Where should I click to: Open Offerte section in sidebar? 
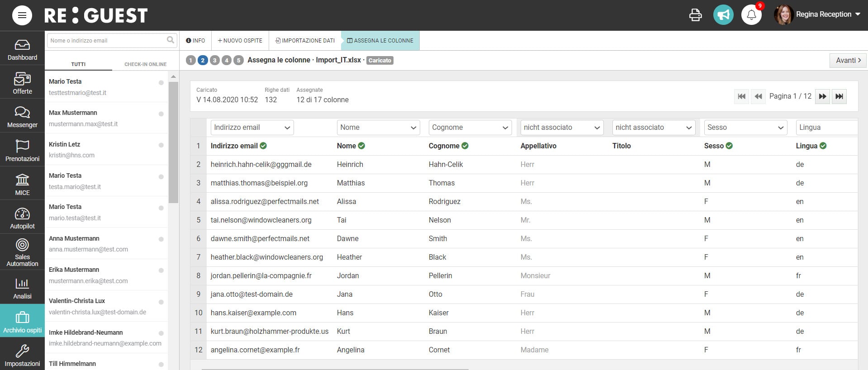coord(22,83)
